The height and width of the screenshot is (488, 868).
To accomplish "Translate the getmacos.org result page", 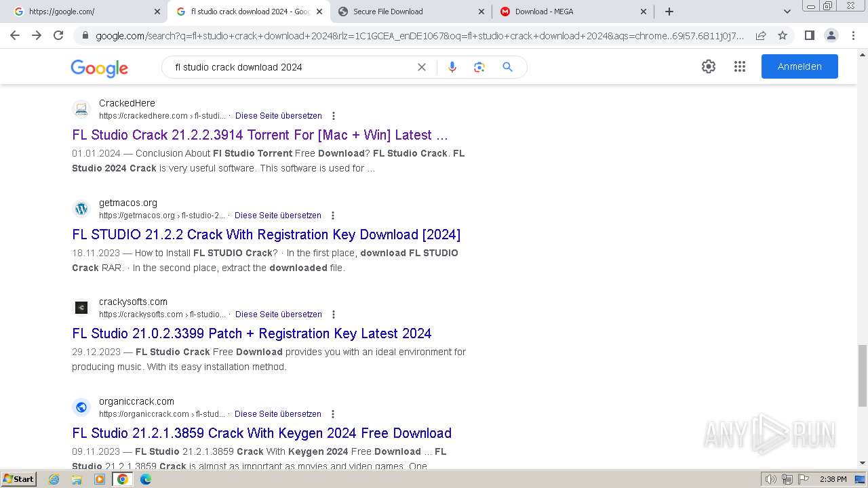I will (x=277, y=216).
